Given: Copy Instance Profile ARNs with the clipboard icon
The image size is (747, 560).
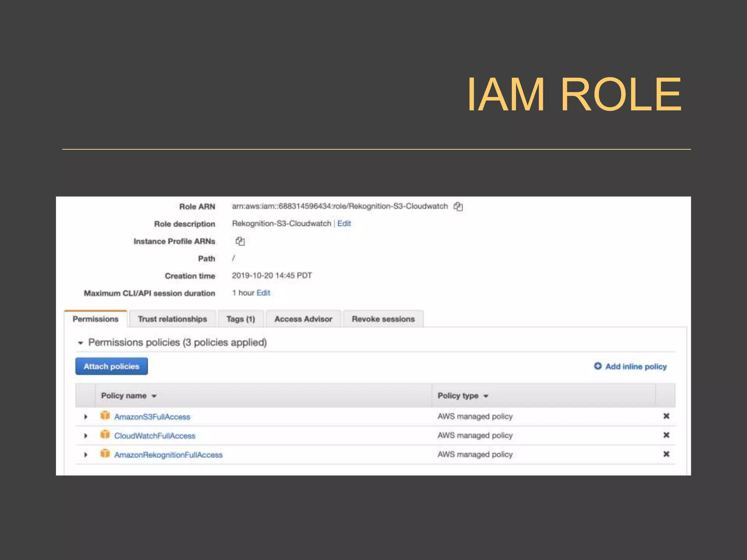Looking at the screenshot, I should 240,241.
